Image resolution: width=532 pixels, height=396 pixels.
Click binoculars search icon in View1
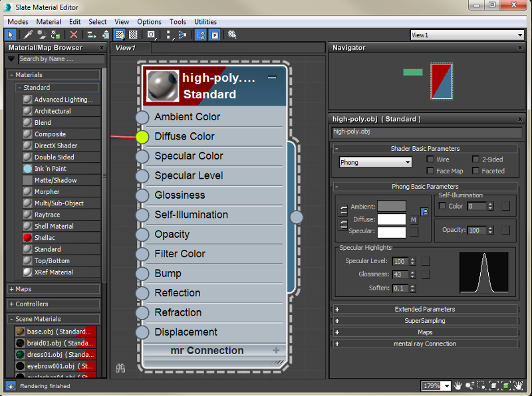pyautogui.click(x=120, y=368)
